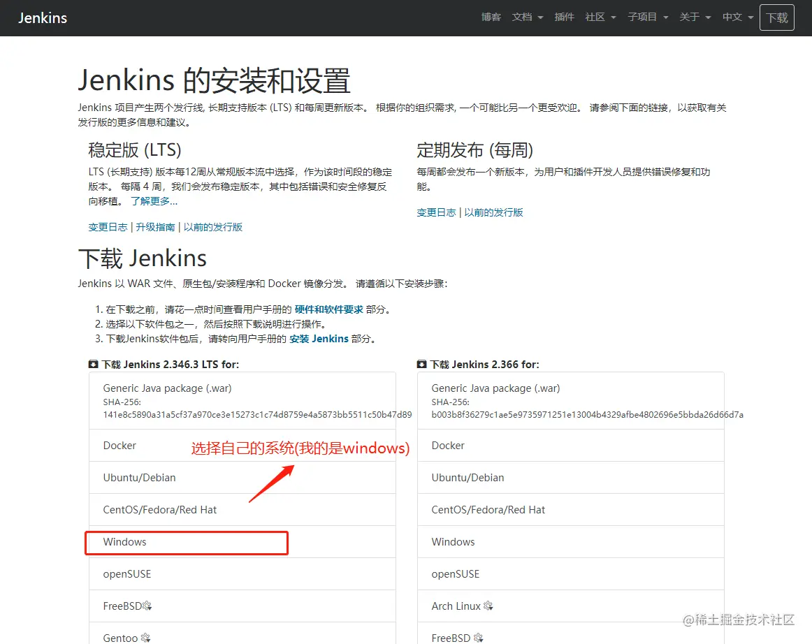Expand the 中文 language dropdown

pyautogui.click(x=738, y=17)
